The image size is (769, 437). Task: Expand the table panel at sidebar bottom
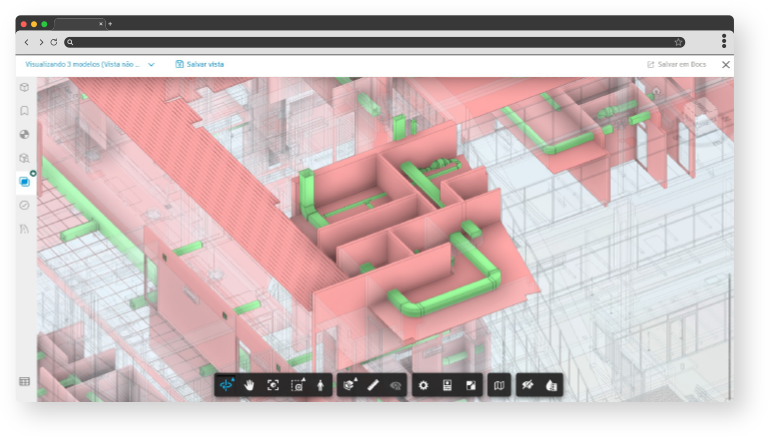click(x=24, y=381)
